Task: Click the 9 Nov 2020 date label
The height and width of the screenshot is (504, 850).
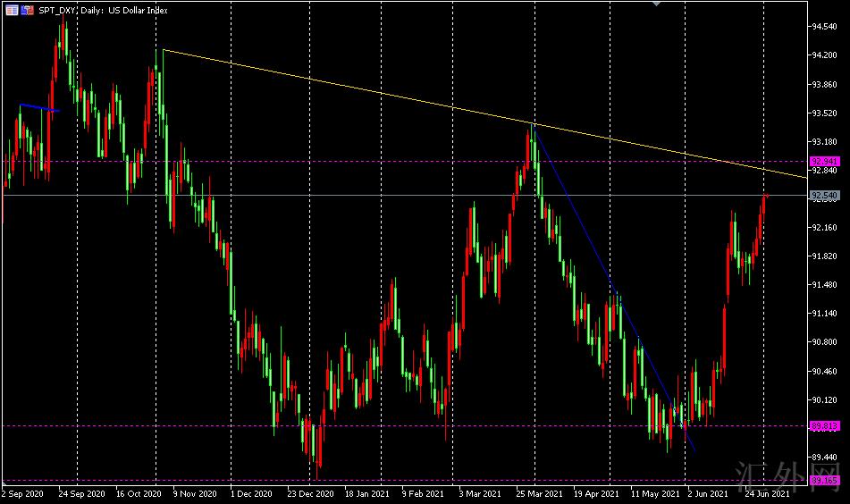Action: (x=195, y=493)
